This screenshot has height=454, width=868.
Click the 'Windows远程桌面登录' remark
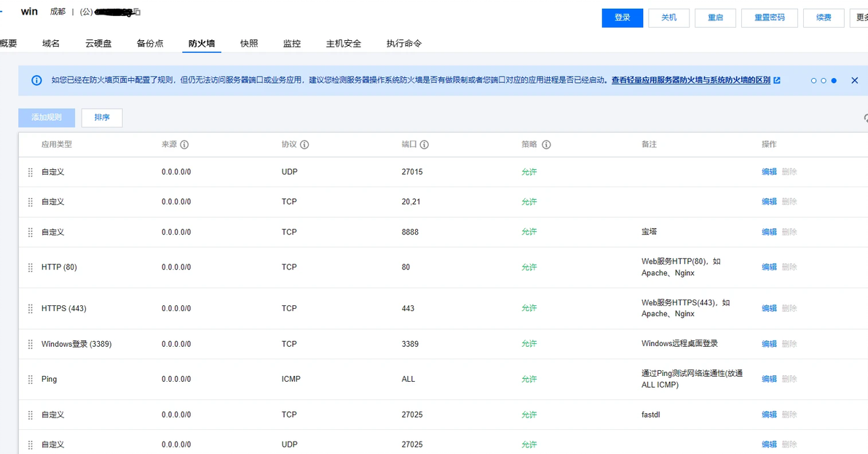point(680,344)
